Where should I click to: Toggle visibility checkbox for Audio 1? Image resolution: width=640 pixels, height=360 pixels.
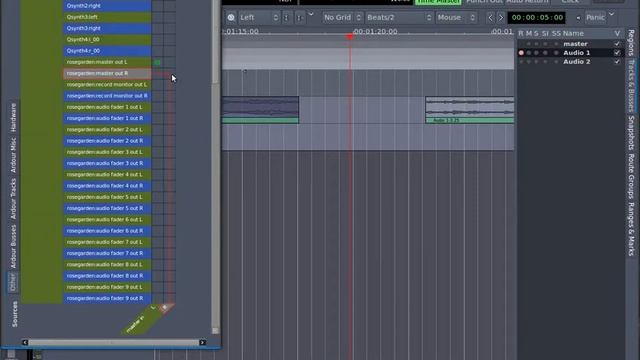(x=617, y=53)
